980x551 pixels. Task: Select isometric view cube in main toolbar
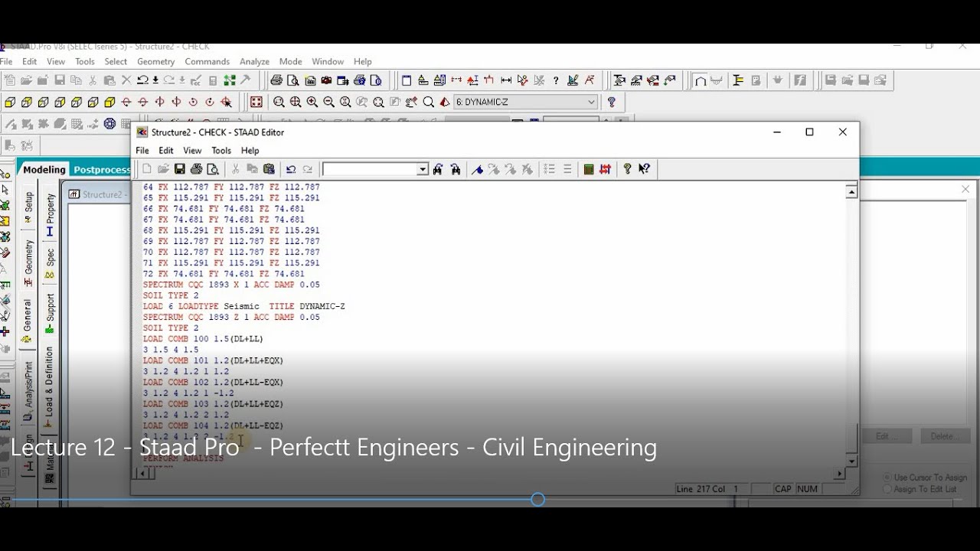point(109,102)
